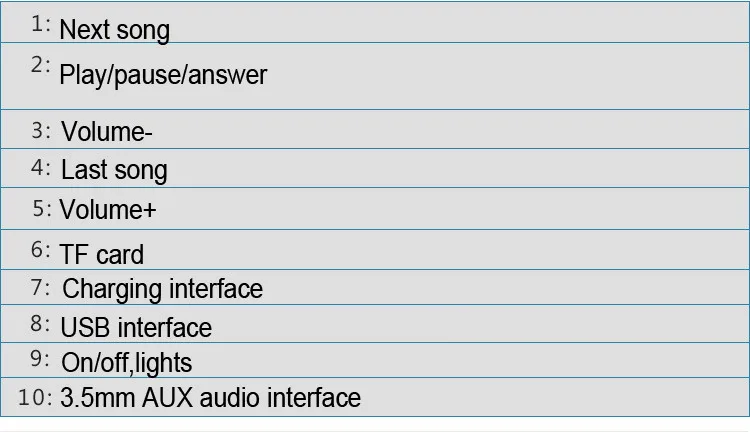Click the number 2 row marker
Viewport: 750px width, 432px height.
(x=40, y=65)
